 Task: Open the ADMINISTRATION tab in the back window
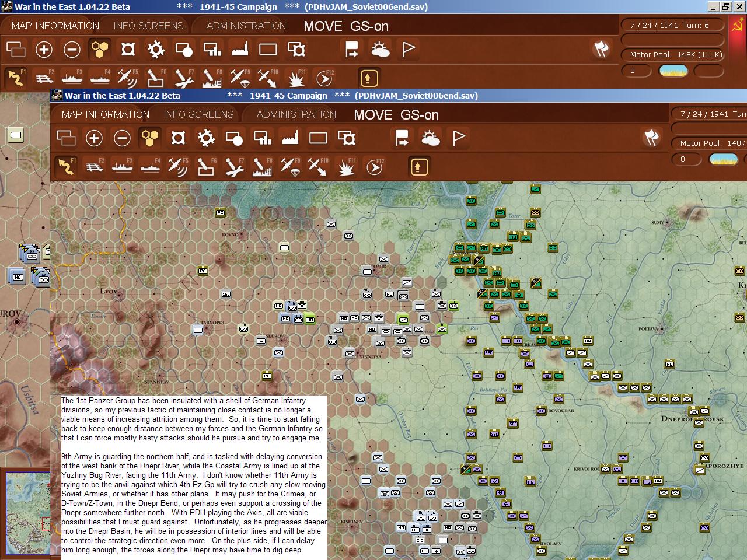[246, 26]
